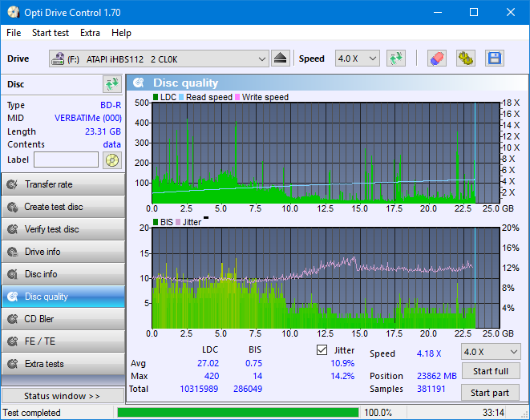This screenshot has height=420, width=530.
Task: Select Disc info in the sidebar
Action: pyautogui.click(x=63, y=274)
